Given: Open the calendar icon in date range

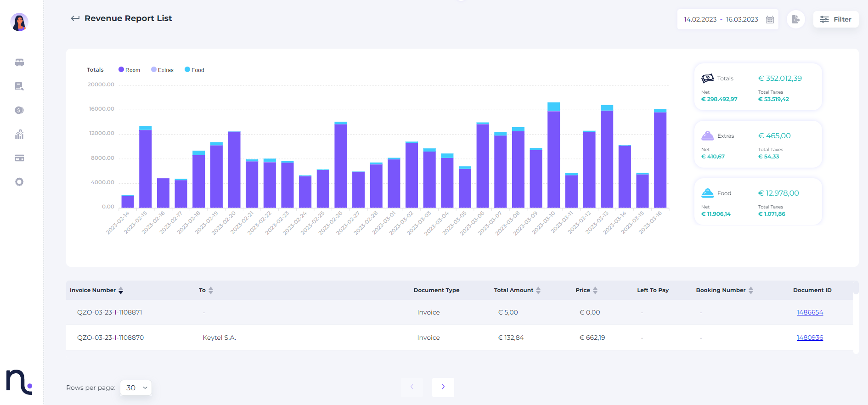Looking at the screenshot, I should tap(770, 20).
